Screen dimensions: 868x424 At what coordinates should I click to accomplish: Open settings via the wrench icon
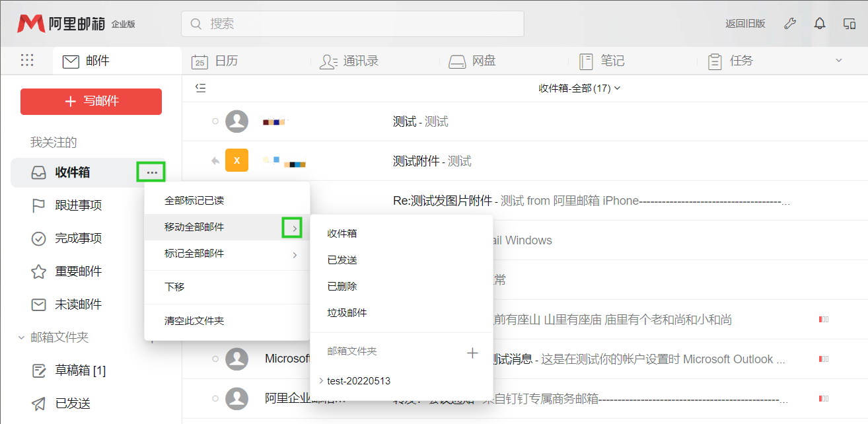(790, 23)
